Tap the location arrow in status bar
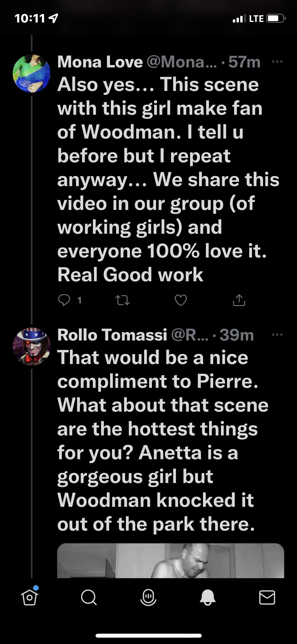297x644 pixels. pyautogui.click(x=54, y=18)
